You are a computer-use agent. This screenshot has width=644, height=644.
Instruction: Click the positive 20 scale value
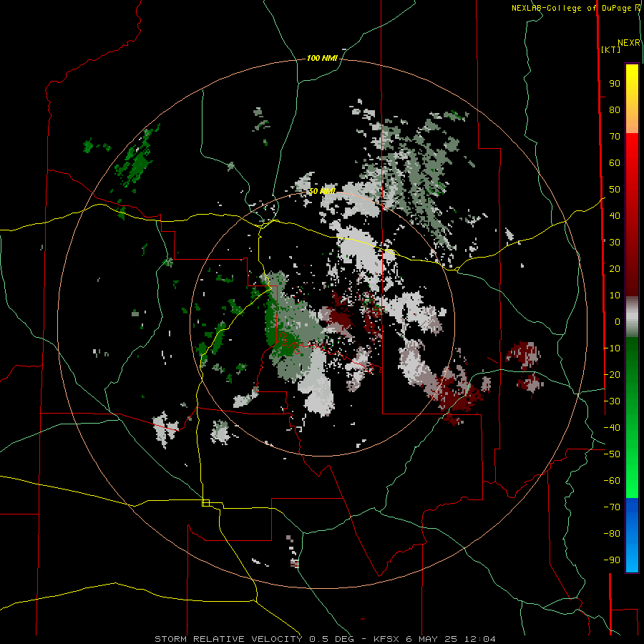click(x=615, y=269)
